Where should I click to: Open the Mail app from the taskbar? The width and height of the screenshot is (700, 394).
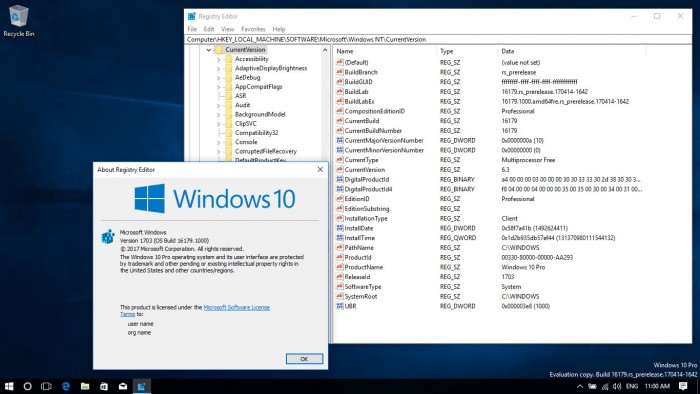[x=123, y=386]
